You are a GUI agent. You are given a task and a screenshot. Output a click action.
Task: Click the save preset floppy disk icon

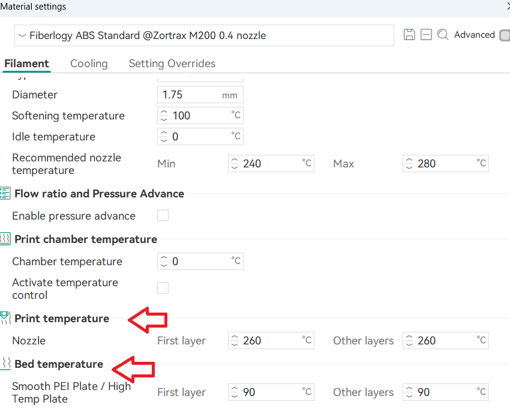click(x=409, y=35)
